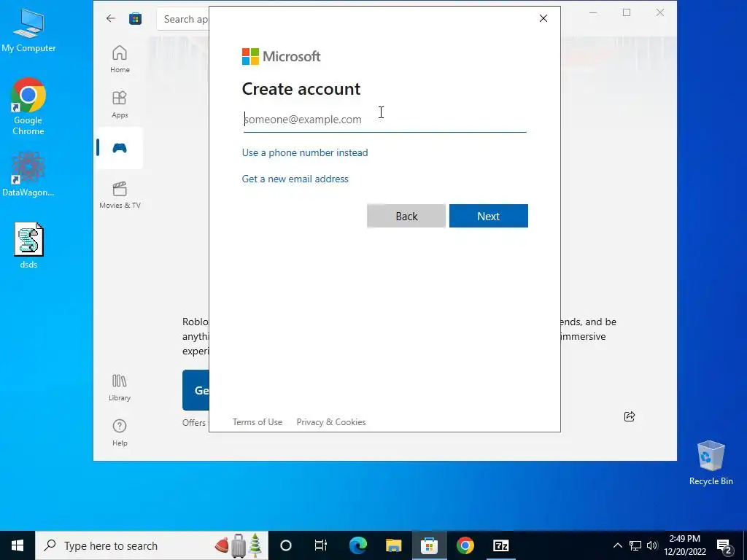Click the Back button in dialog
The width and height of the screenshot is (747, 560).
point(406,216)
